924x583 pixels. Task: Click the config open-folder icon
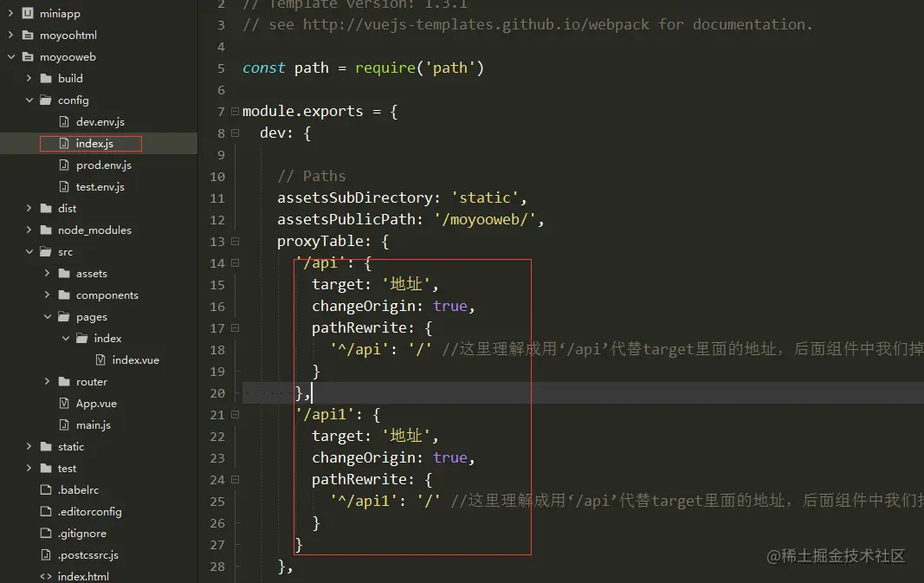point(46,100)
